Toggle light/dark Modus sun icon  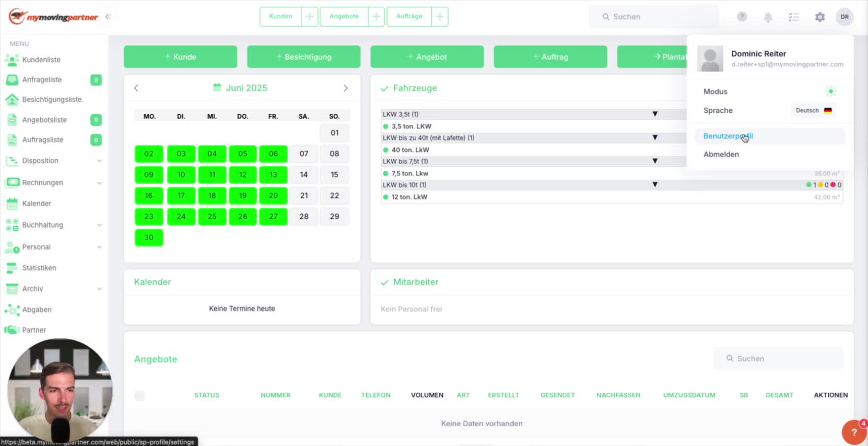830,91
